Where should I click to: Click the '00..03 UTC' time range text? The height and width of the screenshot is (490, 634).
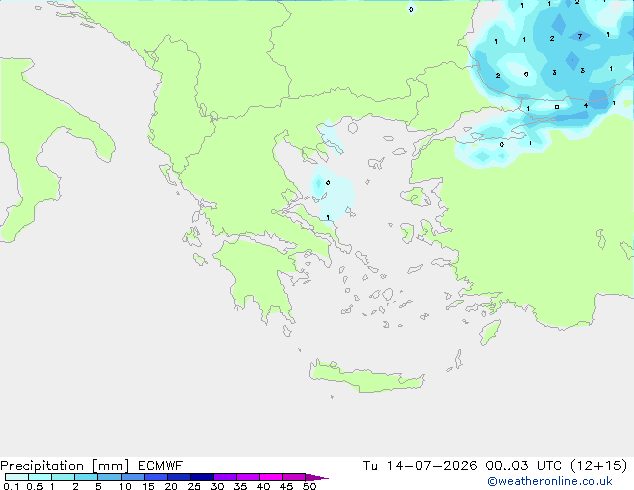524,466
